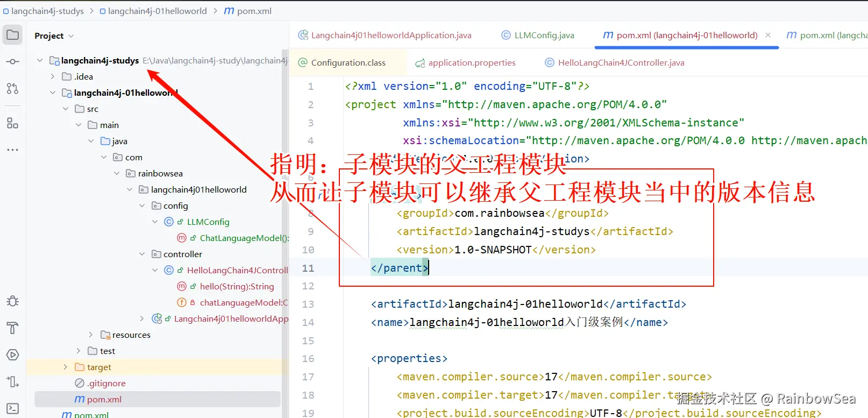Click pom.xml breadcrumb item

coord(248,11)
